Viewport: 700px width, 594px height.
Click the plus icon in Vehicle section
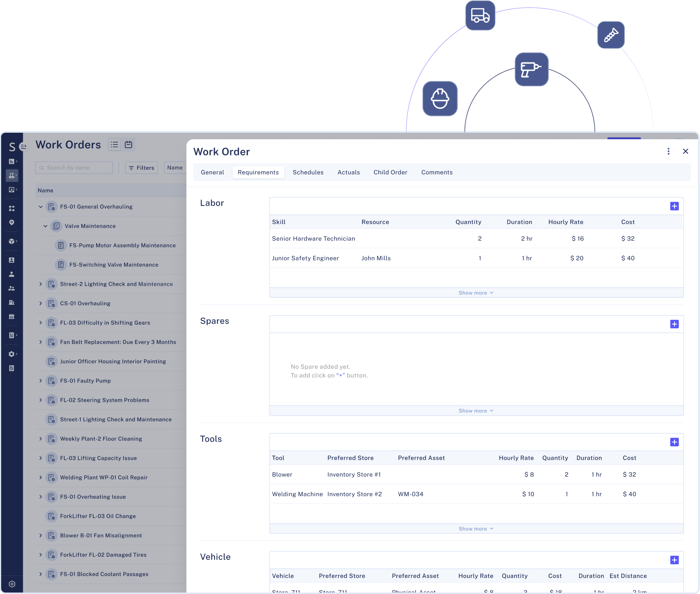point(674,560)
